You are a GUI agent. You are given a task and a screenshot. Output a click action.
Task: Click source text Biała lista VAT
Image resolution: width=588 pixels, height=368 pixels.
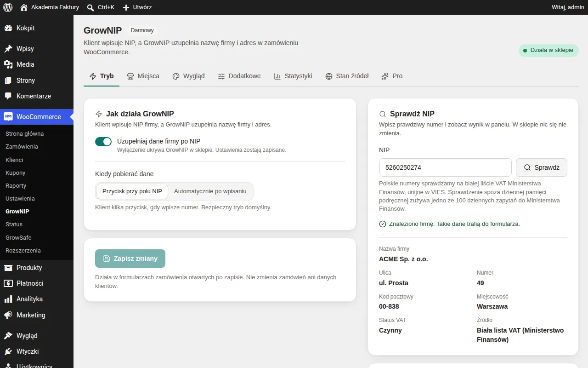(499, 330)
